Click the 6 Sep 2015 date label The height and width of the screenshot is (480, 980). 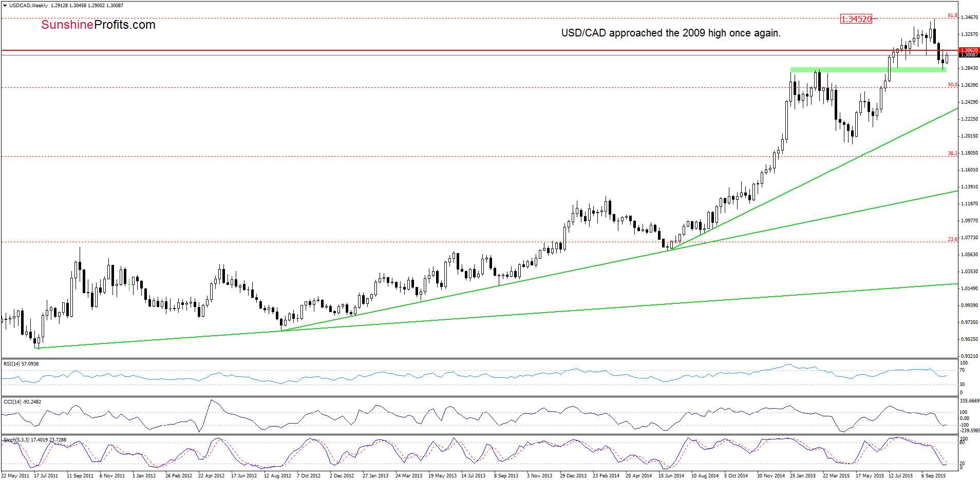(934, 476)
